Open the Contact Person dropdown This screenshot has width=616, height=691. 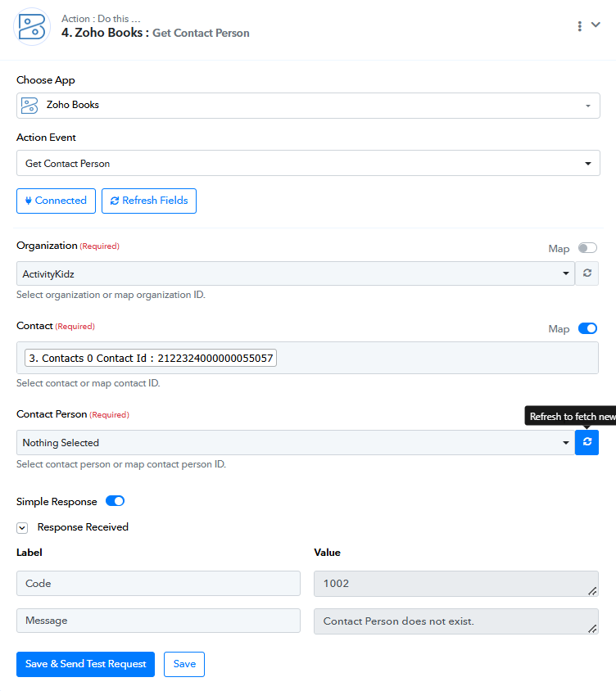(x=296, y=442)
